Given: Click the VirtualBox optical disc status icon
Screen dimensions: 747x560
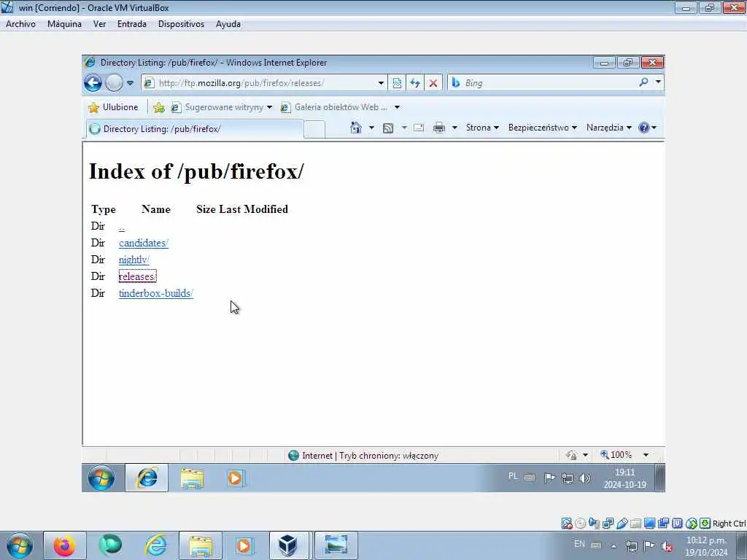Looking at the screenshot, I should 580,524.
